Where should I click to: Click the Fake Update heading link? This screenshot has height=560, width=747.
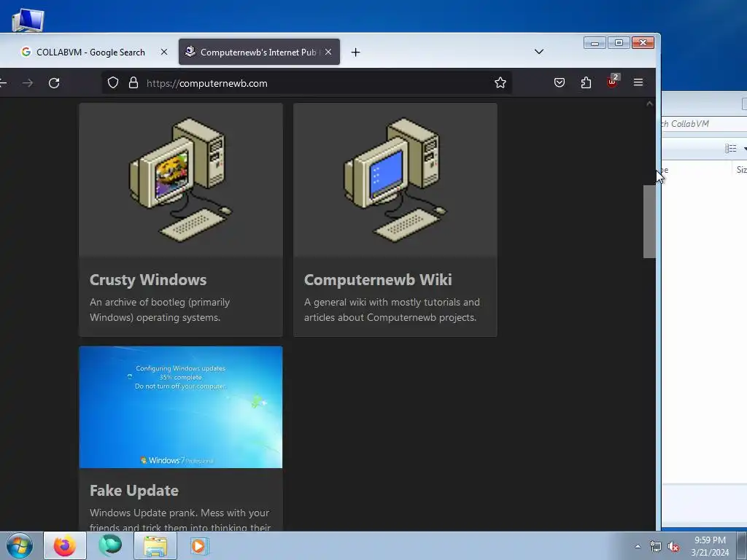tap(134, 491)
